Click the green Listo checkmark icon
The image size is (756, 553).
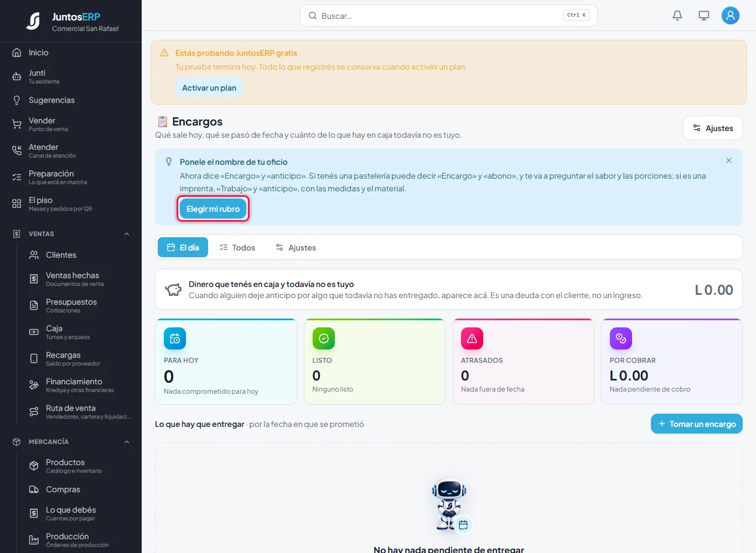pos(324,338)
